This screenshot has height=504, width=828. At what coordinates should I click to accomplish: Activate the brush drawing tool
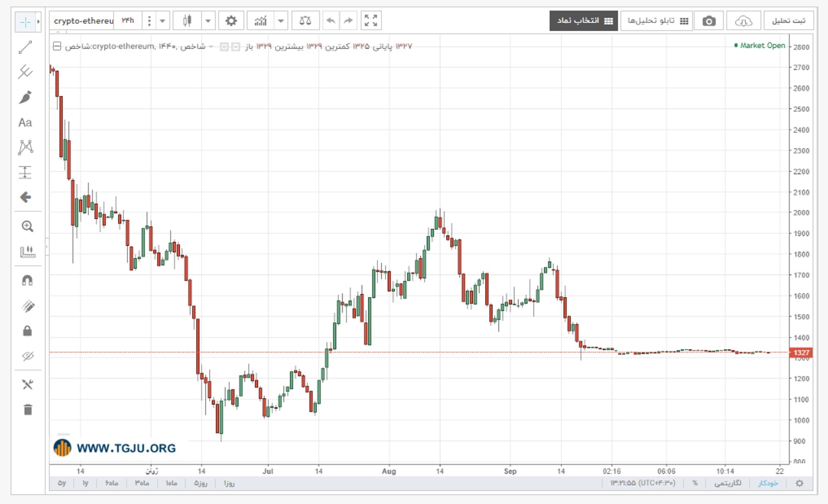pyautogui.click(x=25, y=97)
